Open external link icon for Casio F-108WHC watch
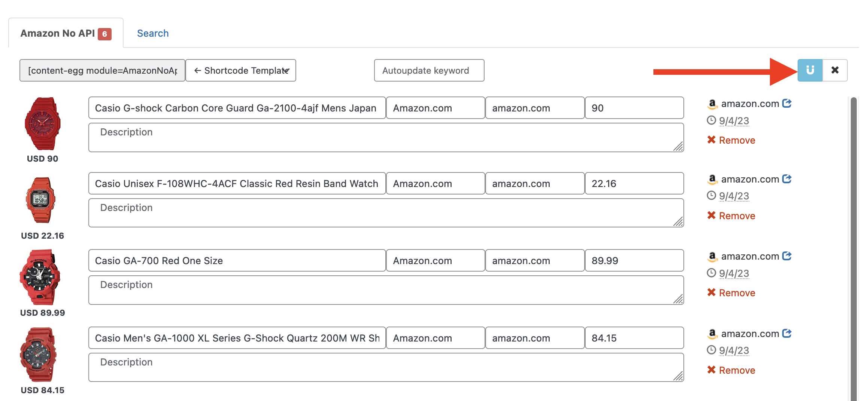 pos(787,179)
